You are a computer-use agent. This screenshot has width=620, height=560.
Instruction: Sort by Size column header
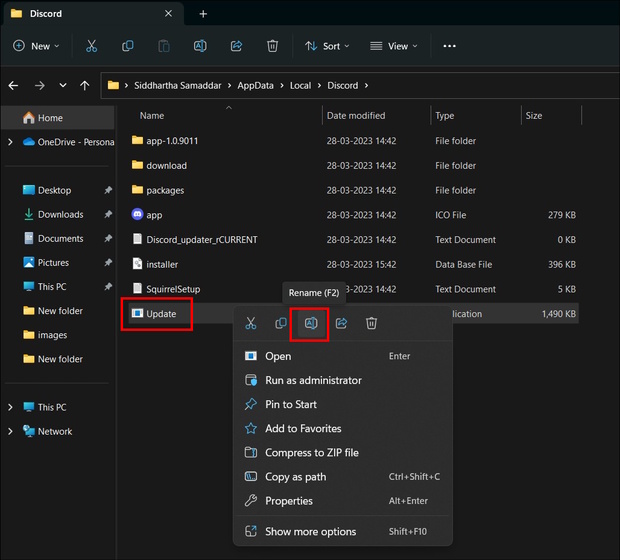click(x=533, y=115)
